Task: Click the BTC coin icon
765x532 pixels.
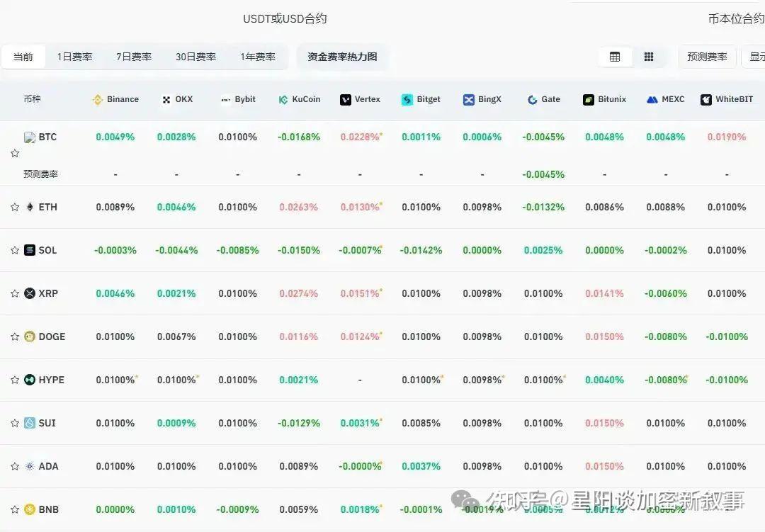Action: [30, 137]
